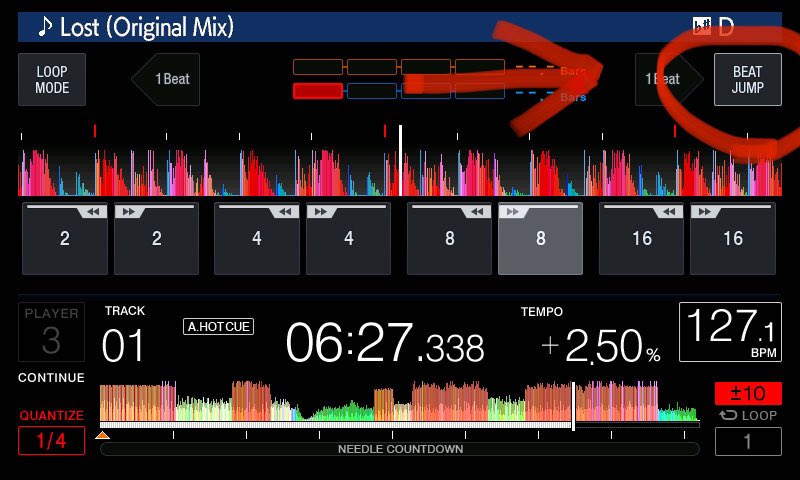Click the elapsed time 06:27.338
Screen dimensions: 800x480
385,343
